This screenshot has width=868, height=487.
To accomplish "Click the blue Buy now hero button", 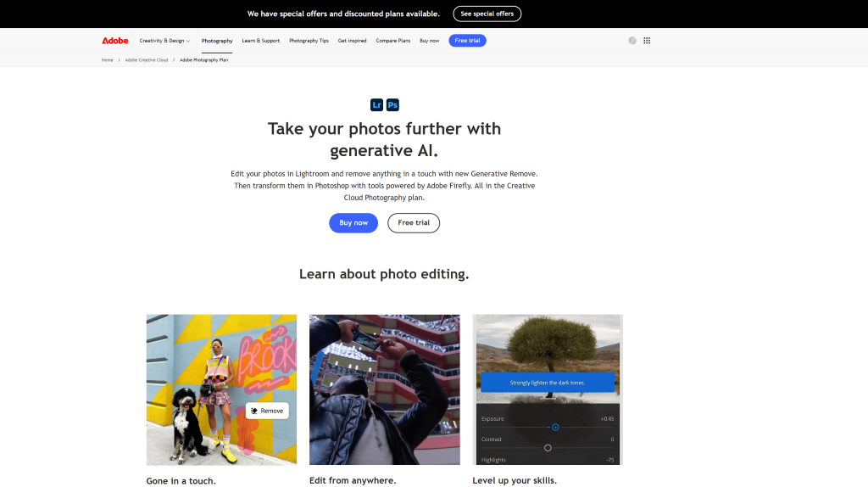I will 353,223.
